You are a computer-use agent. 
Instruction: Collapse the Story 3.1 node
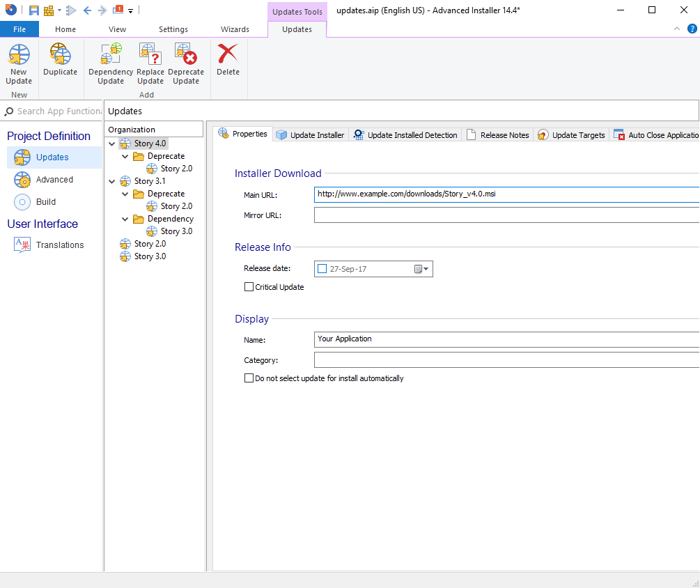tap(112, 181)
